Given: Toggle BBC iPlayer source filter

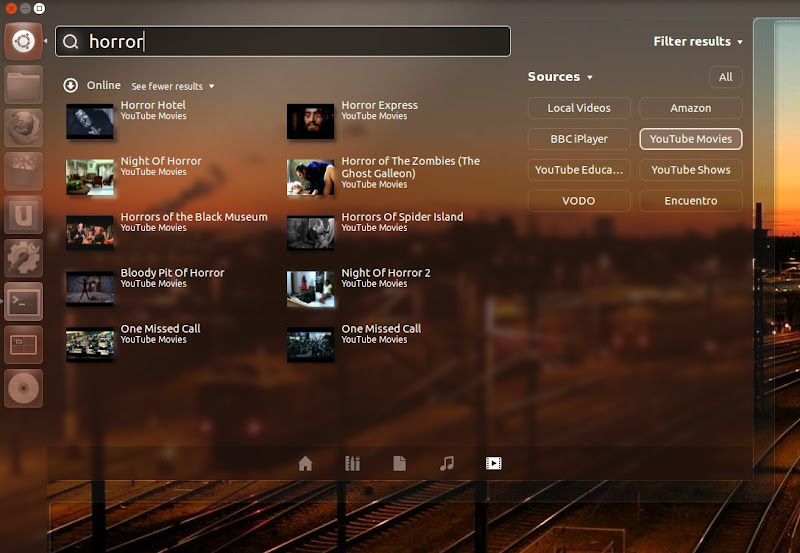Looking at the screenshot, I should tap(579, 139).
